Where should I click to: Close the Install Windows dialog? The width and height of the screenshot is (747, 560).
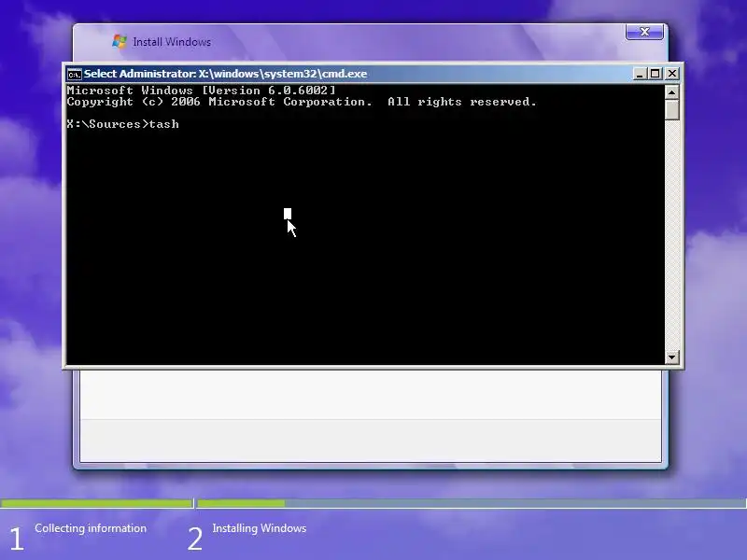(644, 32)
